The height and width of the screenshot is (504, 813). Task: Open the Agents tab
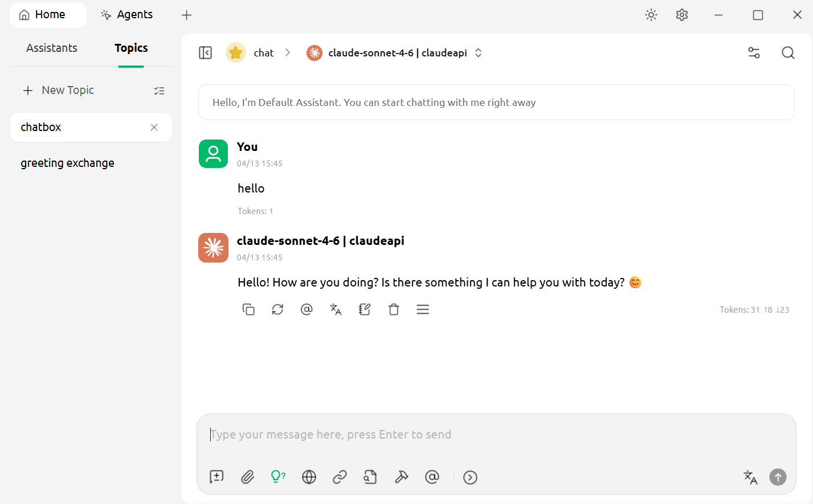[126, 15]
